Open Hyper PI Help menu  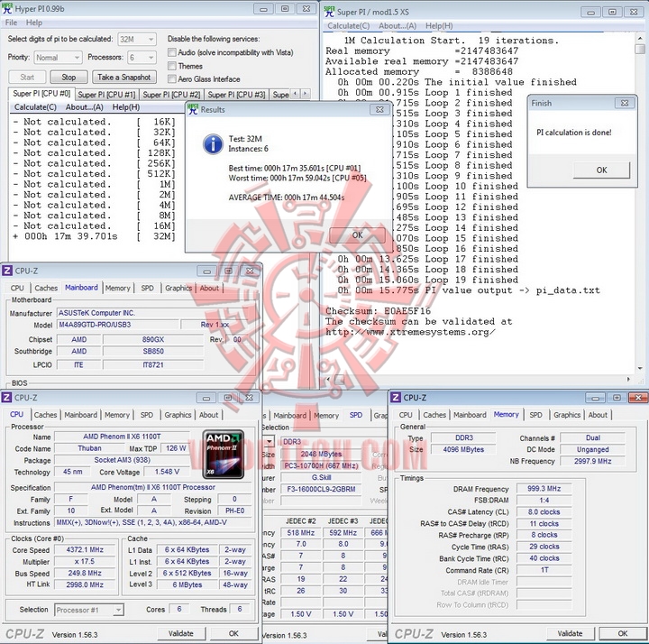(34, 23)
